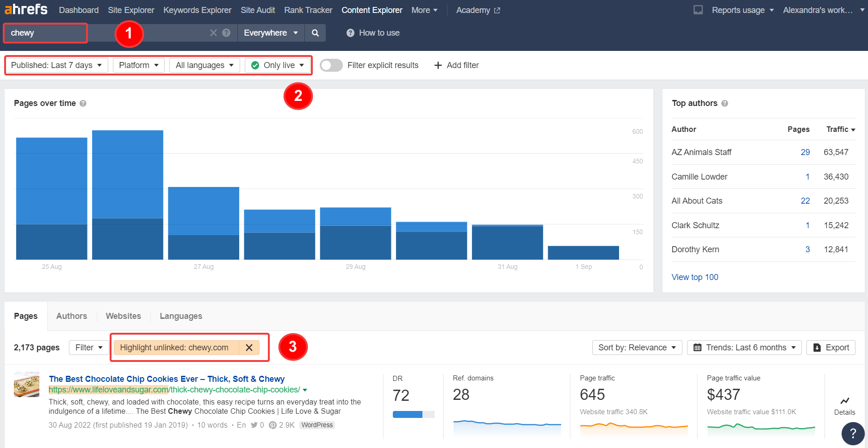Click the search box help question mark

click(226, 33)
